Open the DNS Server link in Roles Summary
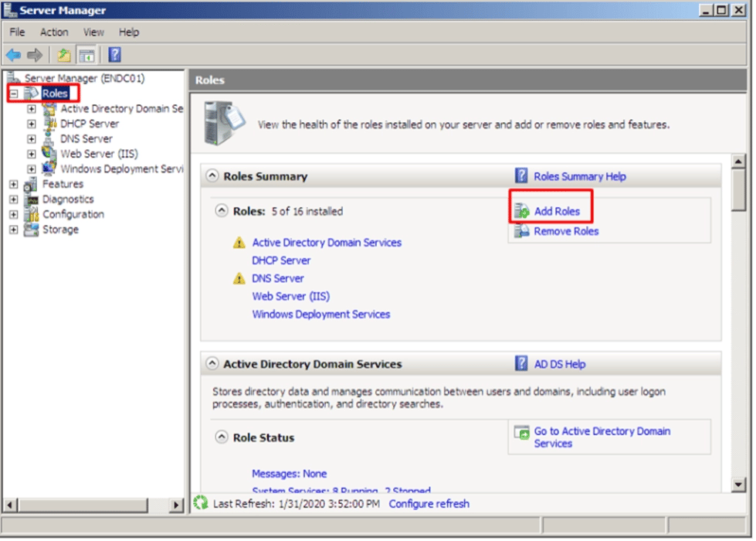This screenshot has width=756, height=541. (x=278, y=278)
